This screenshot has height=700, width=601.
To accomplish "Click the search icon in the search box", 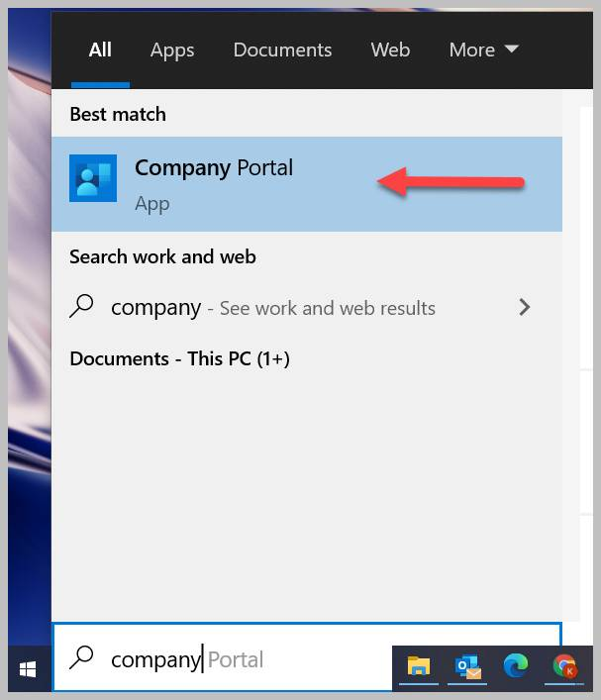I will [x=81, y=658].
